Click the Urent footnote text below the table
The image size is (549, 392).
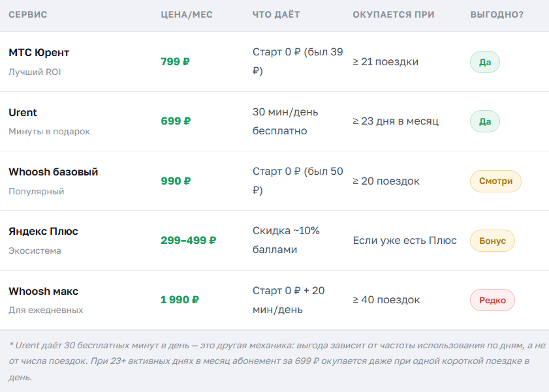pos(277,361)
